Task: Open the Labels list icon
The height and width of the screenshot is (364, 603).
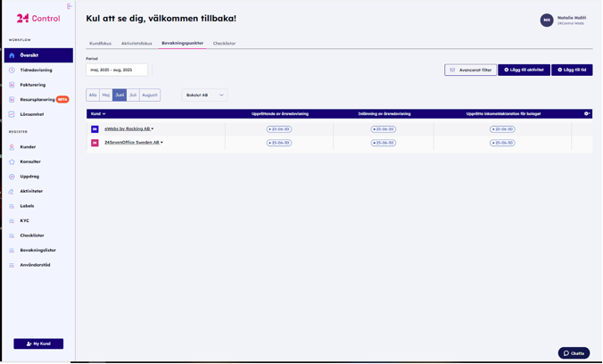Action: tap(12, 206)
